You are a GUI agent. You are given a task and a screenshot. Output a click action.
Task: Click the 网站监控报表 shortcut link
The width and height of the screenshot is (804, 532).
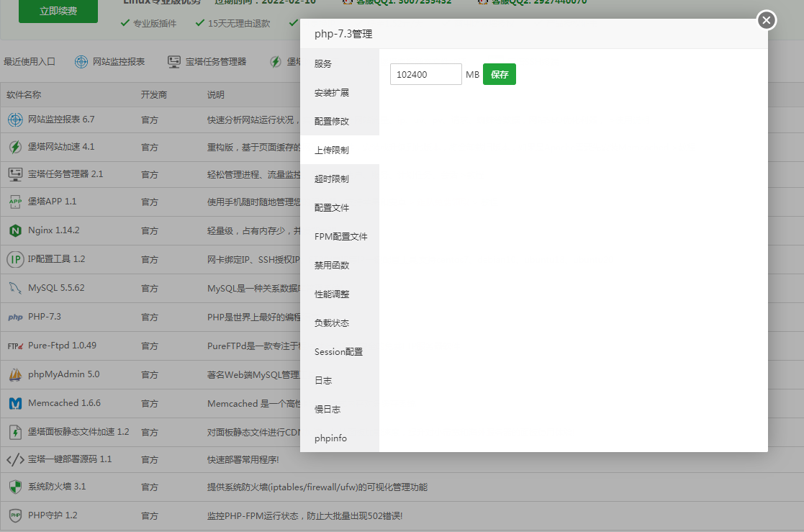[x=119, y=62]
